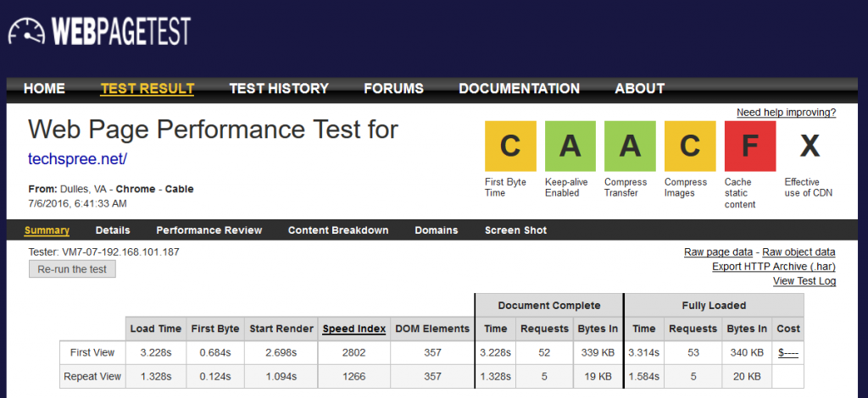
Task: Switch to the Screen Shot tab
Action: (x=516, y=230)
